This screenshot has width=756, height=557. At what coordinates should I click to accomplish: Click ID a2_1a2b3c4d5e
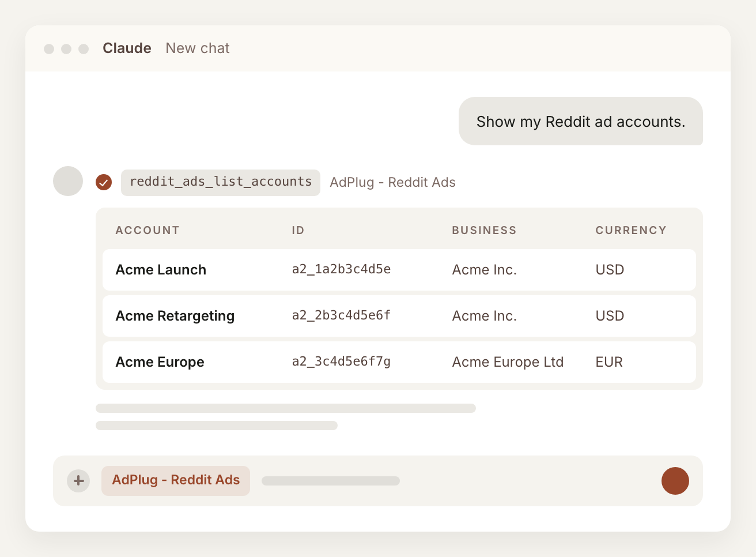point(342,269)
